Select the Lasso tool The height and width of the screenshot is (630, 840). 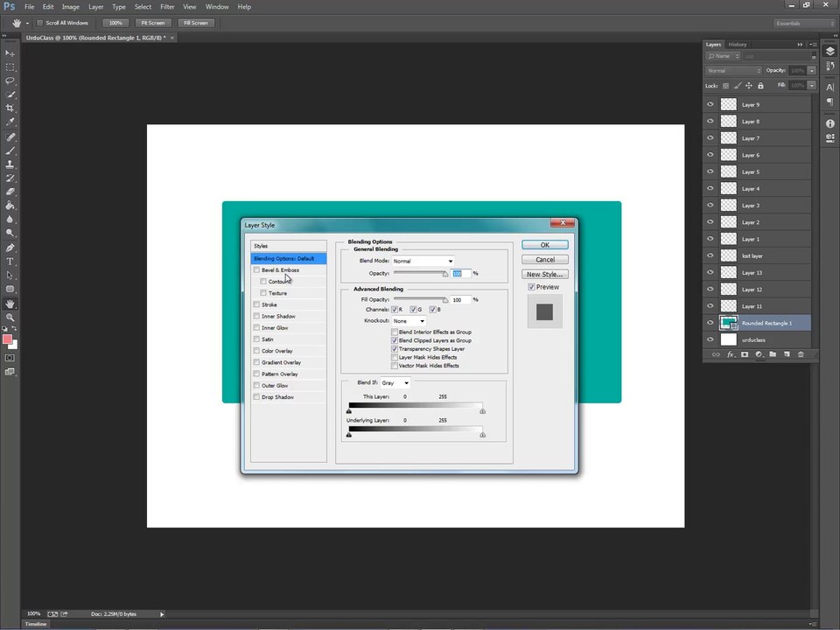[x=10, y=80]
